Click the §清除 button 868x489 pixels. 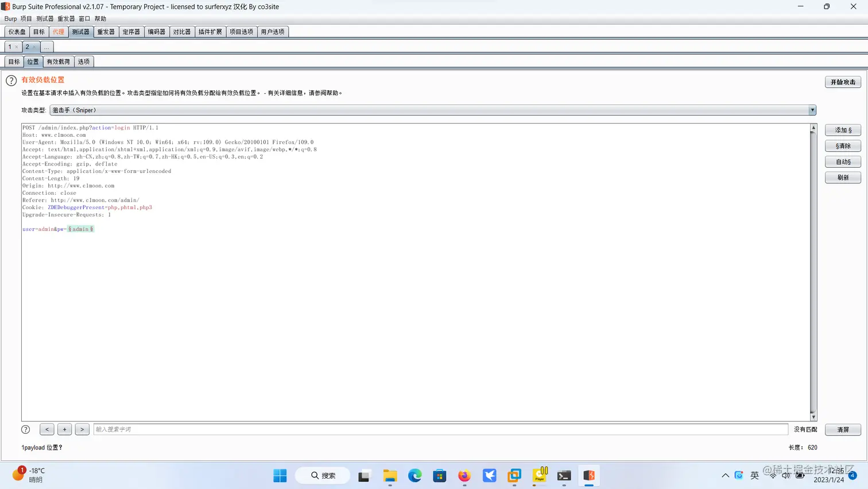(x=843, y=146)
